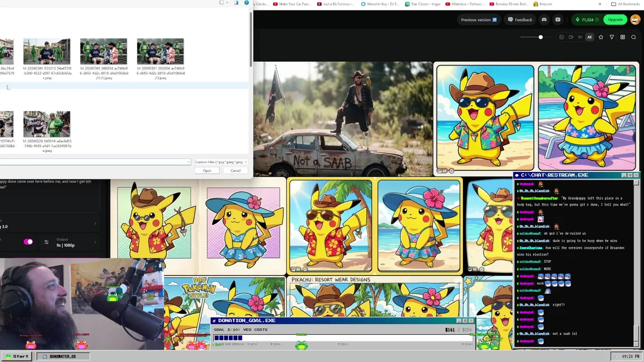The width and height of the screenshot is (644, 362).
Task: Click the green Upgrade button
Action: pyautogui.click(x=615, y=20)
